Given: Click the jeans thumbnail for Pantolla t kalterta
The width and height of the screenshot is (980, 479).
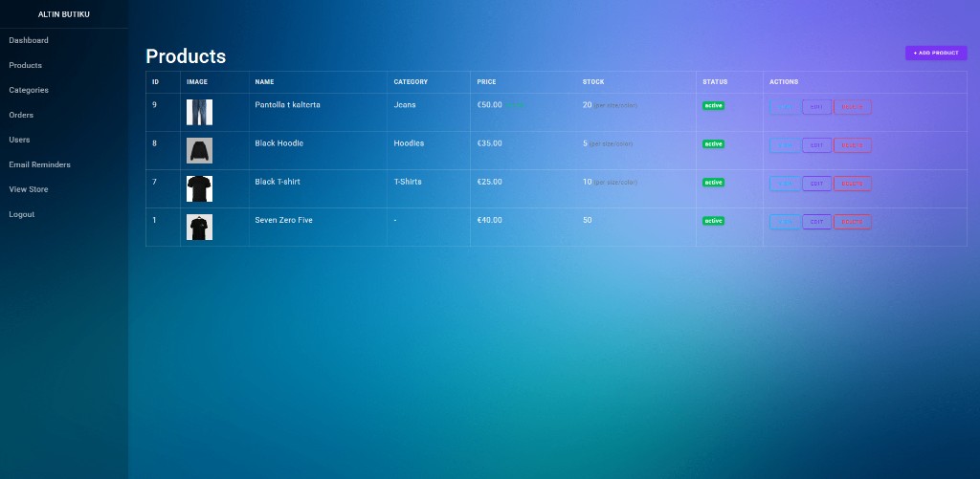Looking at the screenshot, I should 199,112.
